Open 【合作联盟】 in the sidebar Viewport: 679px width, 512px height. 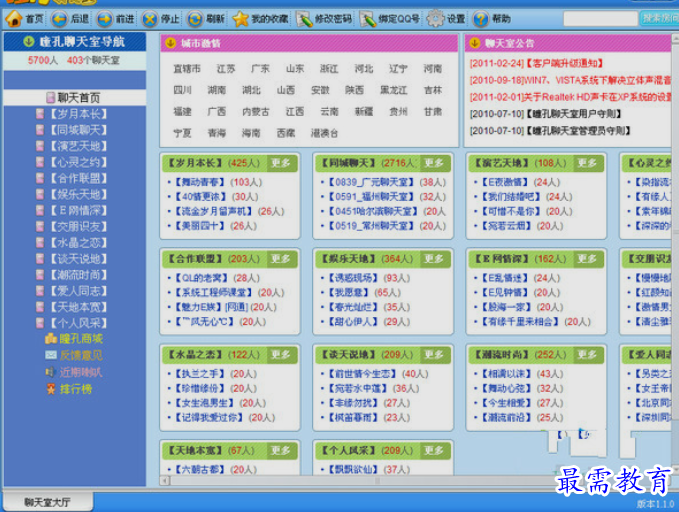[77, 178]
